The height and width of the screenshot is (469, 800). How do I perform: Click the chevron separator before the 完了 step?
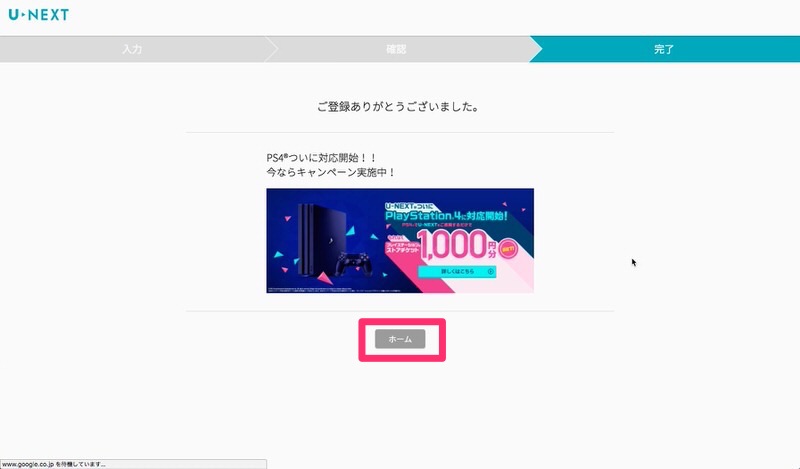[x=536, y=49]
